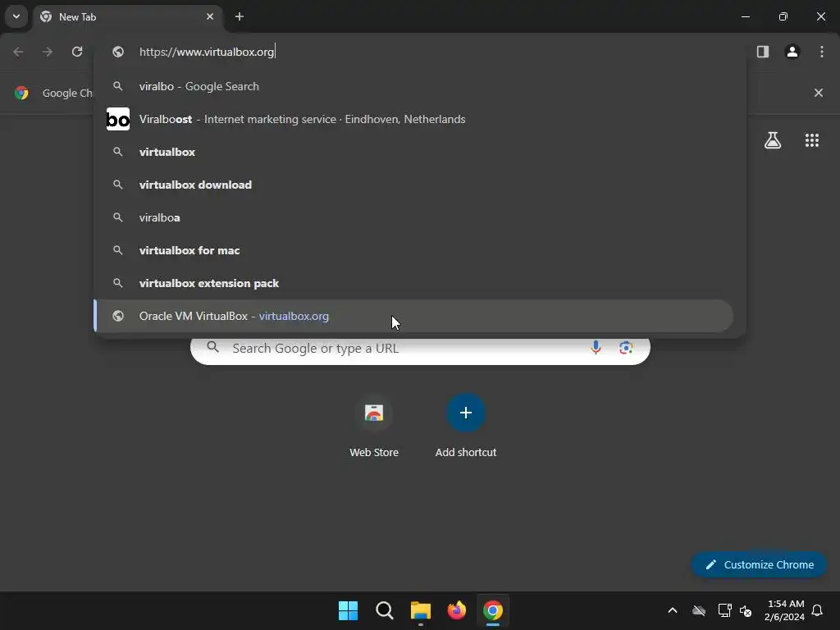
Task: Click the muted volume tray icon
Action: [746, 610]
